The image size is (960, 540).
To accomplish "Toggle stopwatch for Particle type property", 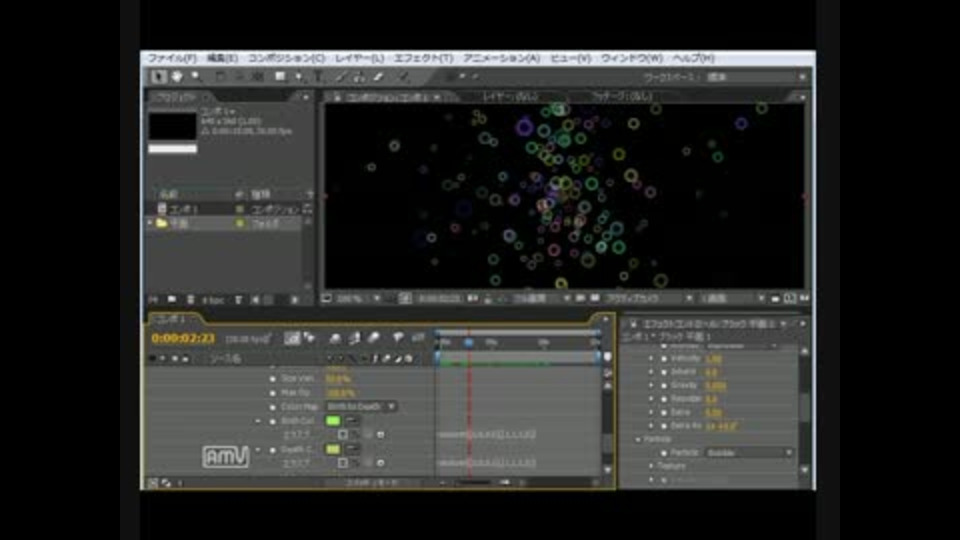I will click(664, 453).
